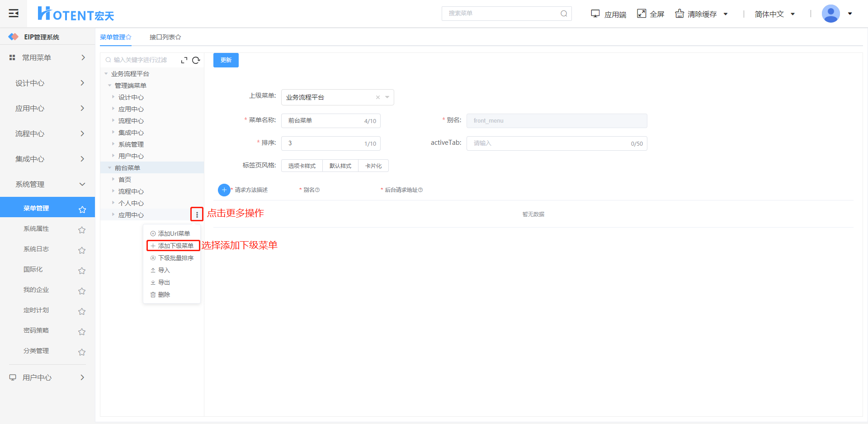Collapse the sidebar with the hamburger icon
The width and height of the screenshot is (868, 424).
(x=14, y=13)
